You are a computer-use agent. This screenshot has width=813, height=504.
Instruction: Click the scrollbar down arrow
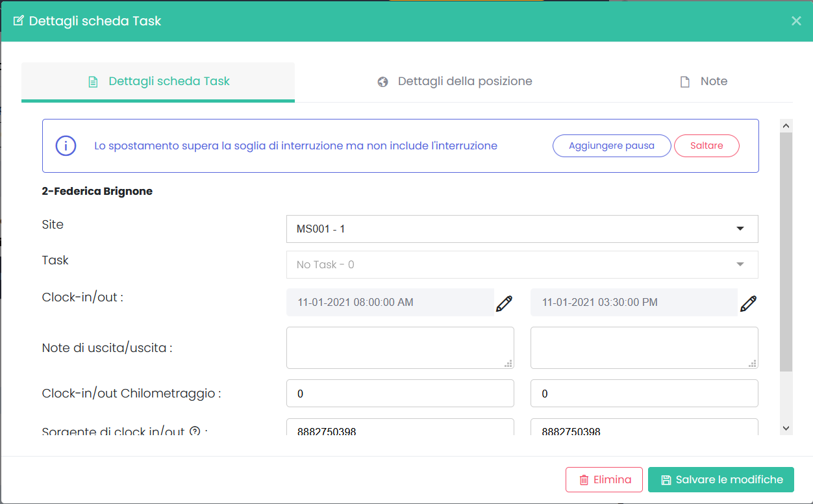point(786,428)
